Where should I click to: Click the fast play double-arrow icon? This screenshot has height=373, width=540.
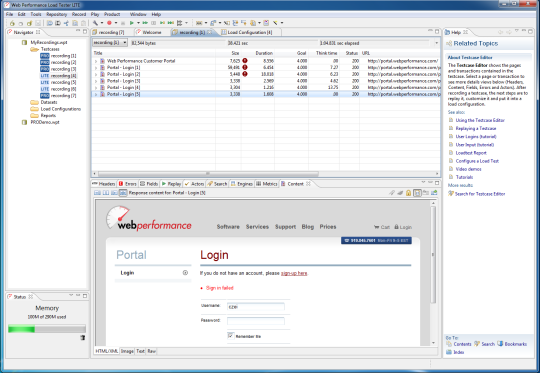tap(145, 23)
